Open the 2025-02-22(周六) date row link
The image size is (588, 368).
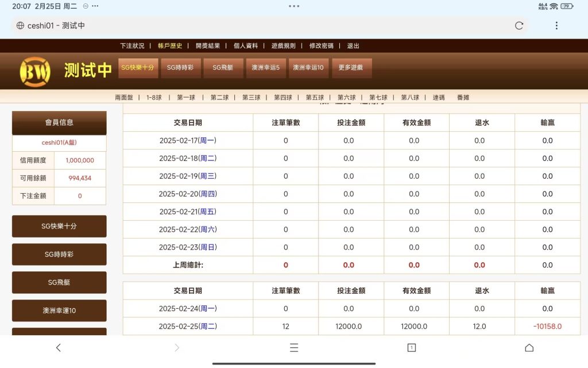(x=188, y=229)
